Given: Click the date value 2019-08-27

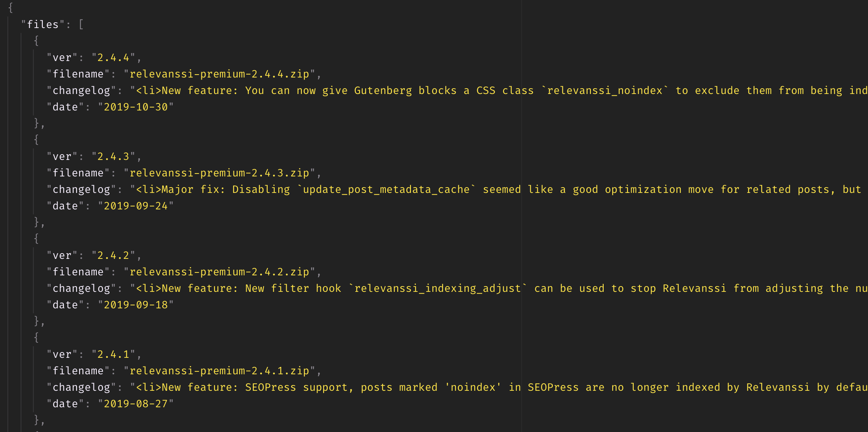Looking at the screenshot, I should pyautogui.click(x=136, y=404).
